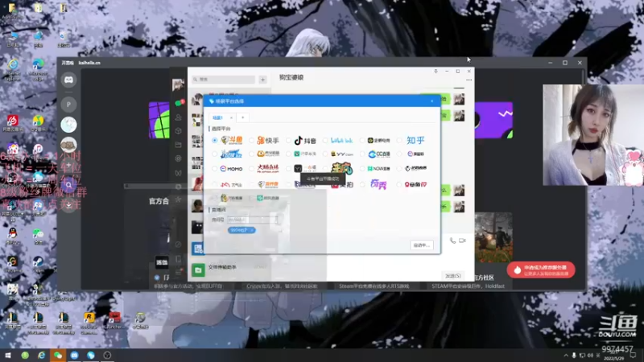Click the Kuaishou logo in platform list

click(268, 140)
